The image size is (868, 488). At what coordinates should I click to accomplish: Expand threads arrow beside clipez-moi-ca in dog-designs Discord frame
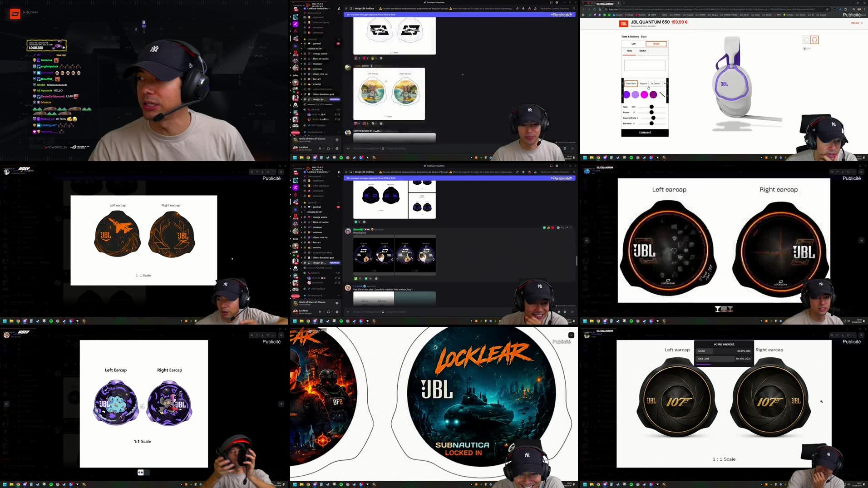(x=301, y=237)
